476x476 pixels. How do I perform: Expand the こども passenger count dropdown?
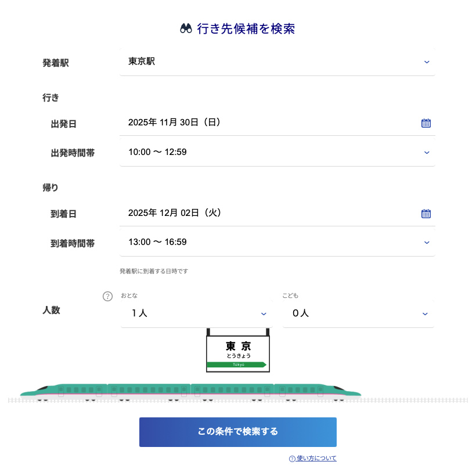(358, 313)
